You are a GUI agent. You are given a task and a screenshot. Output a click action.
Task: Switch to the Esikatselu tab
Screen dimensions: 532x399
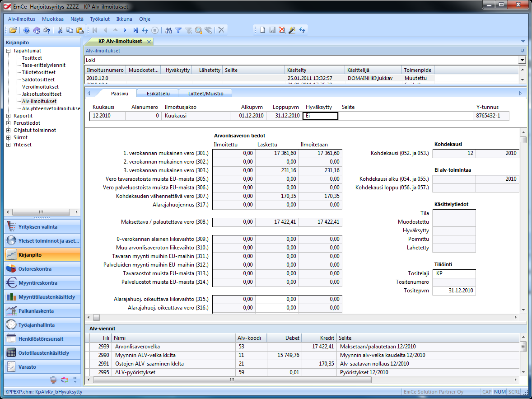158,94
